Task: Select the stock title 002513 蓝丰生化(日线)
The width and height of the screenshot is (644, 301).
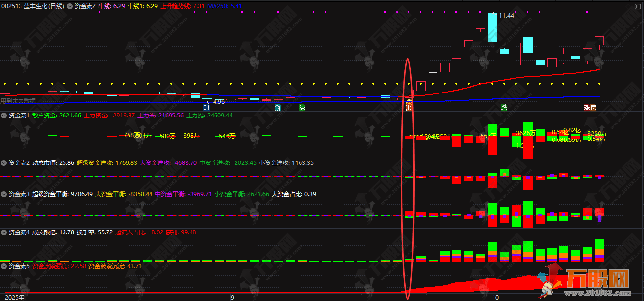Action: pyautogui.click(x=33, y=6)
